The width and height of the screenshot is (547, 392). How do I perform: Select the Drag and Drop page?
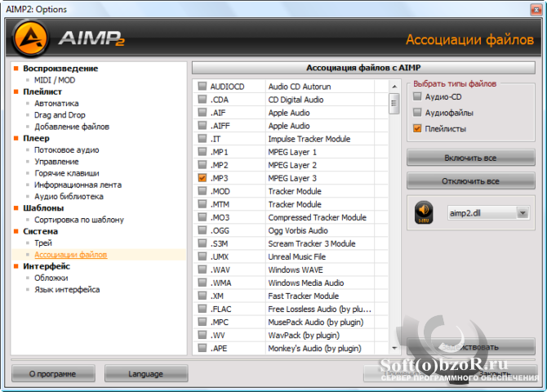pyautogui.click(x=60, y=115)
